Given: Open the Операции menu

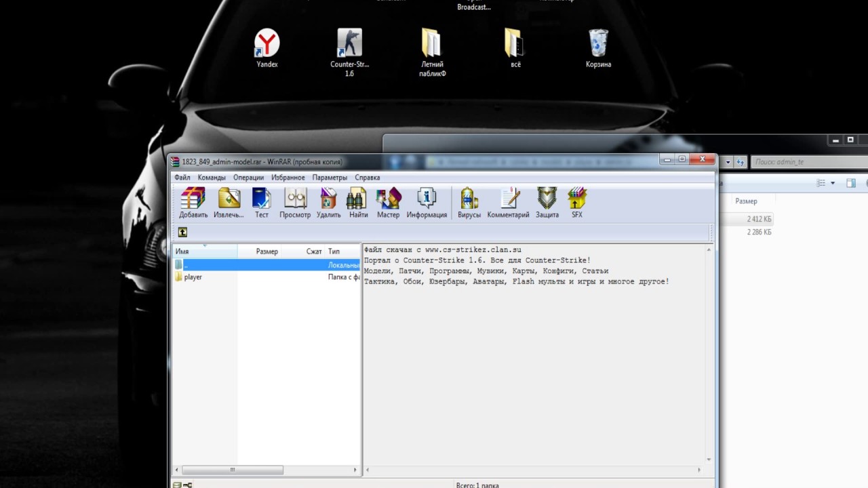Looking at the screenshot, I should point(248,178).
